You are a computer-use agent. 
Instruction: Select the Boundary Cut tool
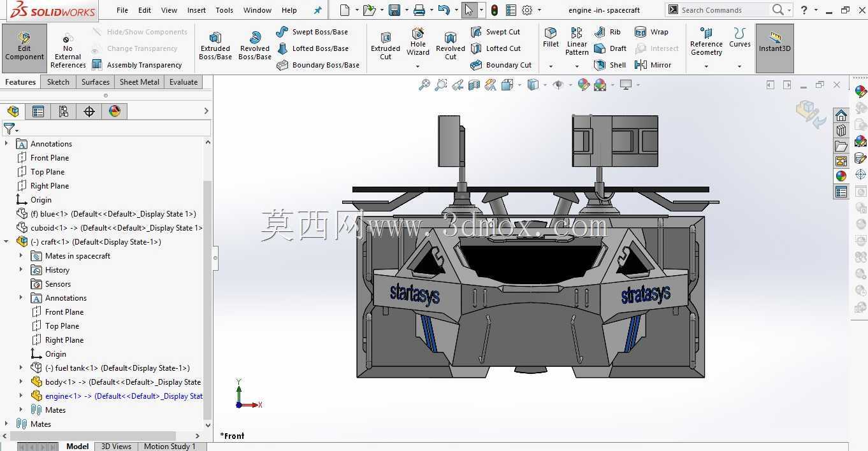[501, 65]
